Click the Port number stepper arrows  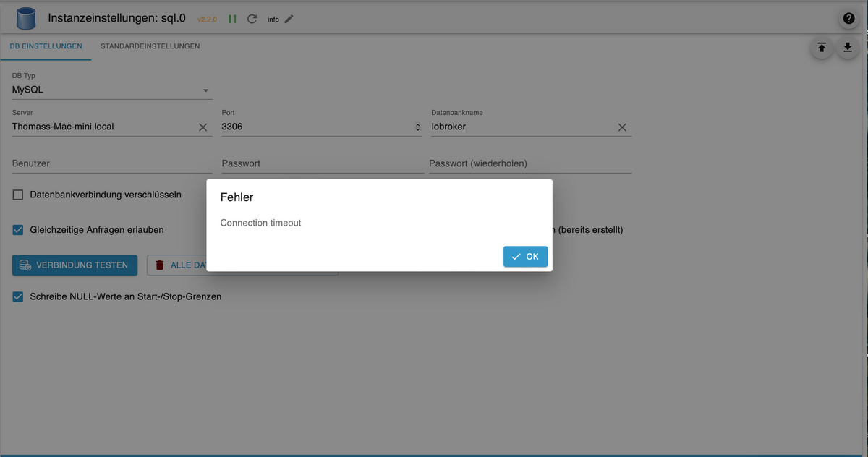coord(417,127)
